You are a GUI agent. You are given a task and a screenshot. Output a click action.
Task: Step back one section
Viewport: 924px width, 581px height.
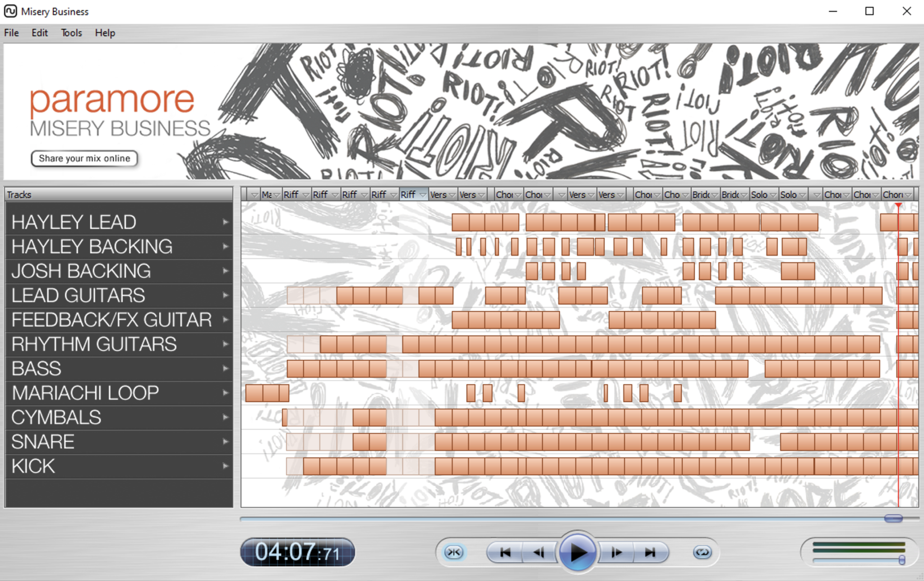click(539, 552)
